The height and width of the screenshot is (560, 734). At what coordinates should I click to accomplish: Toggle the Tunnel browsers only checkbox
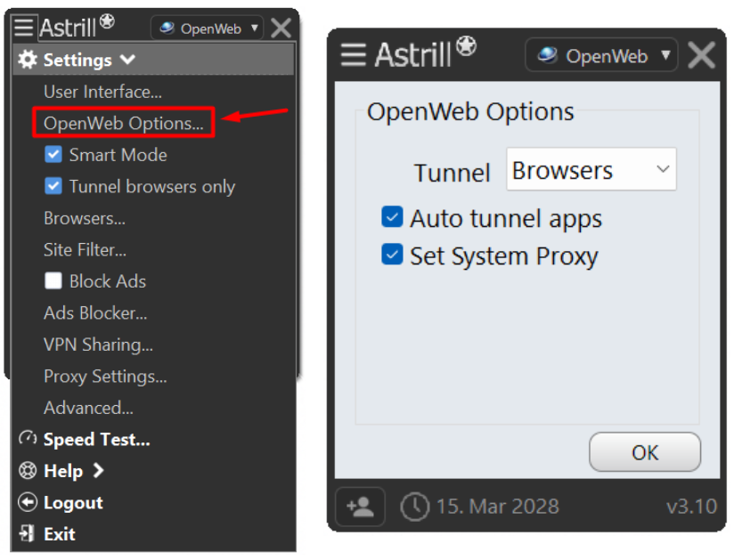(53, 186)
